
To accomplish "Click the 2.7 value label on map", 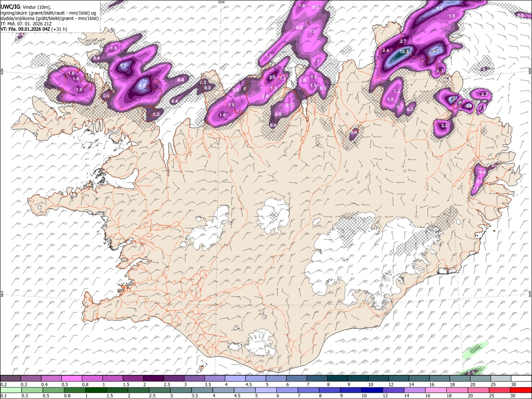I will tap(403, 42).
